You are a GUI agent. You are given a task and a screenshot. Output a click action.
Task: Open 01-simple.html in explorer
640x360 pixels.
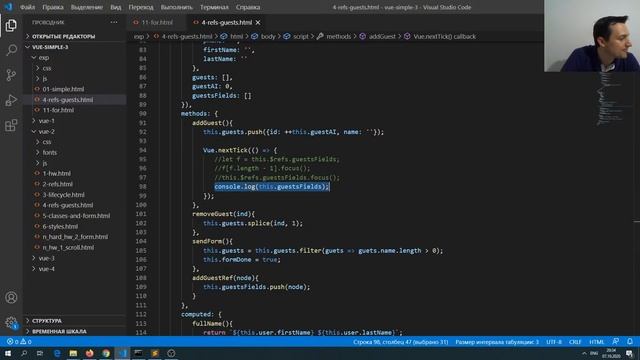tap(63, 89)
